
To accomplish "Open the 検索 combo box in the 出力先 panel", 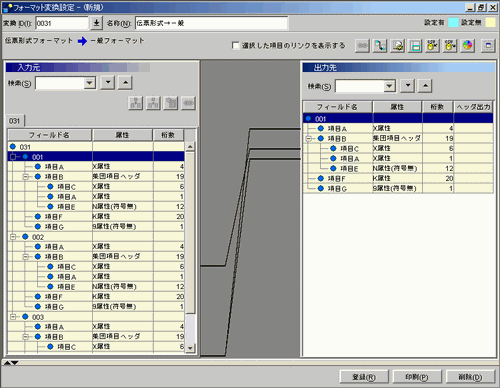I will [x=389, y=86].
